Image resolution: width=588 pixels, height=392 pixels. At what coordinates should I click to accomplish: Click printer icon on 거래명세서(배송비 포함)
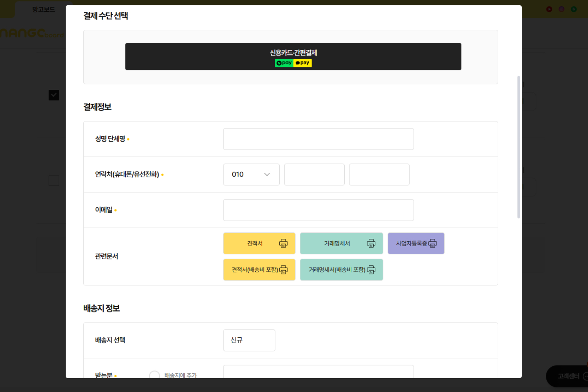[x=371, y=270]
